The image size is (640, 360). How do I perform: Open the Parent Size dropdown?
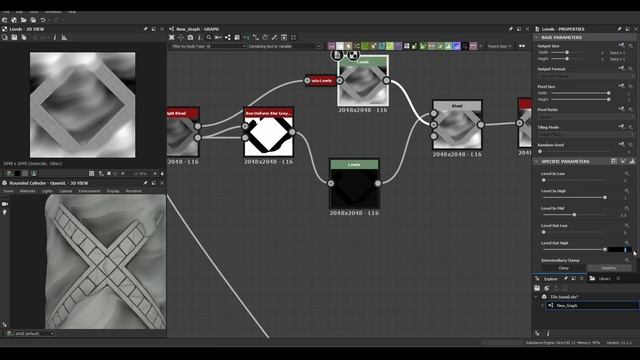(500, 46)
